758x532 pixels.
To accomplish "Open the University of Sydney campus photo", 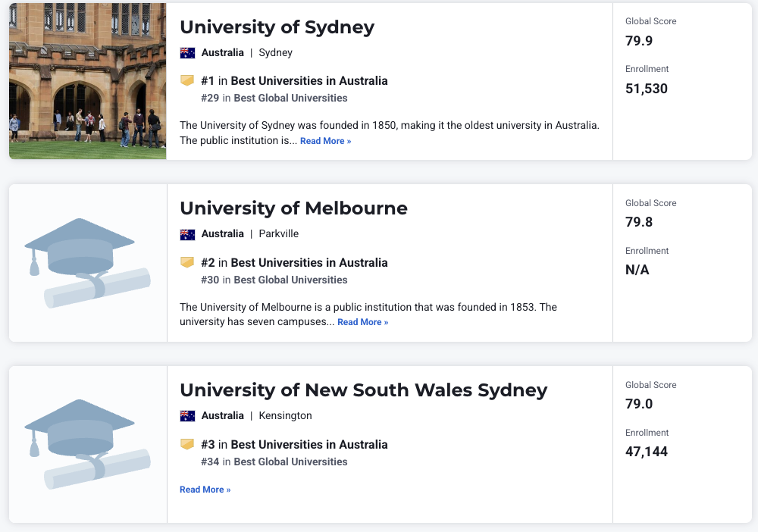I will (x=87, y=80).
